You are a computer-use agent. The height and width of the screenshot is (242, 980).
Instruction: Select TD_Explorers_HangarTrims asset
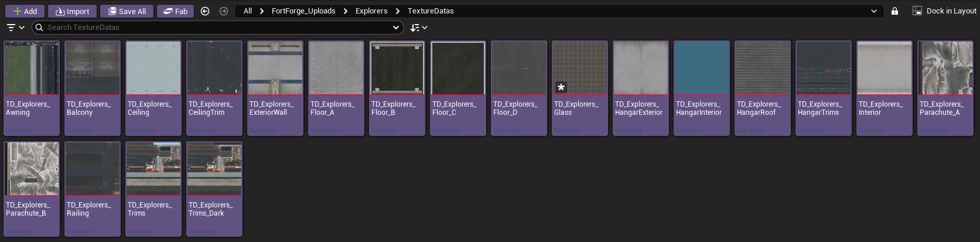tap(824, 88)
